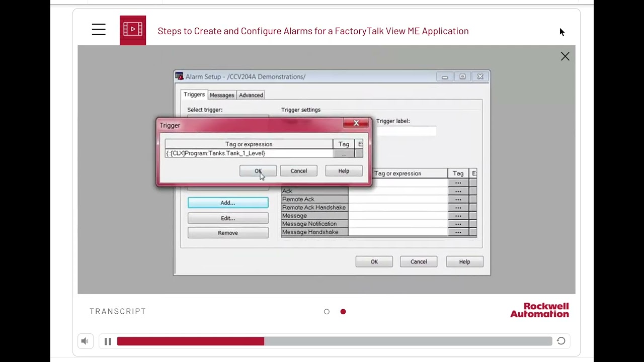Viewport: 644px width, 362px height.
Task: Open Help at the bottom of Alarm Setup
Action: coord(464,261)
